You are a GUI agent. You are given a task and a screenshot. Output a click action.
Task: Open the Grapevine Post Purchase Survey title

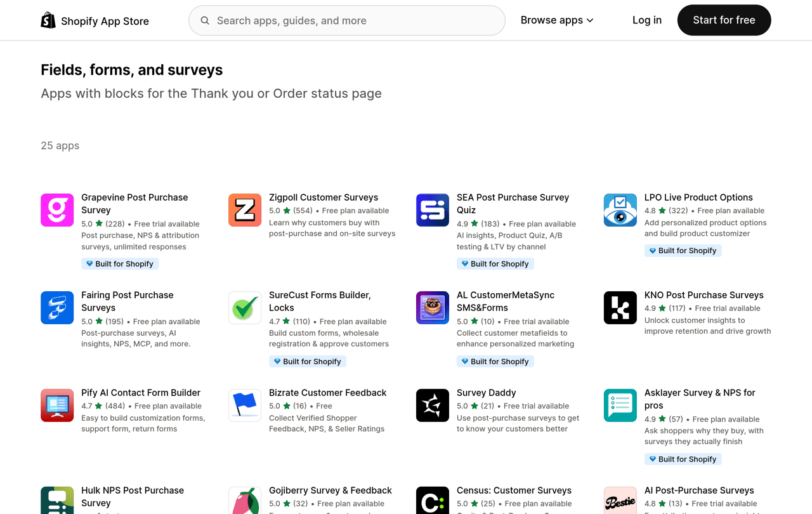[x=134, y=204]
